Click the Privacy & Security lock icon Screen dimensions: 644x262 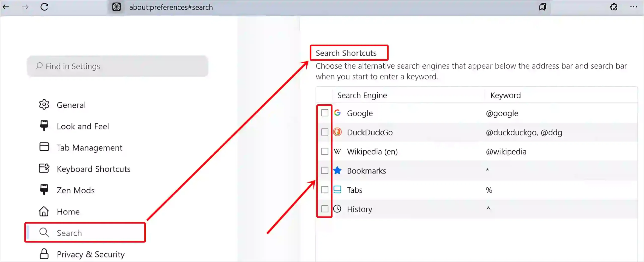tap(44, 254)
